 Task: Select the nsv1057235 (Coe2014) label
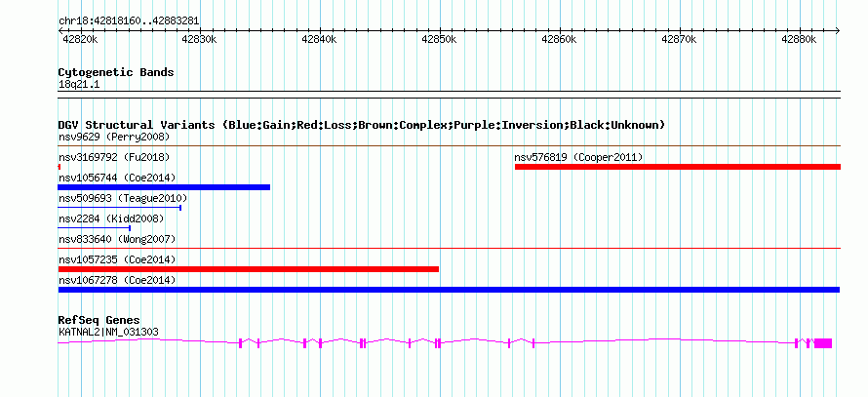coord(117,259)
